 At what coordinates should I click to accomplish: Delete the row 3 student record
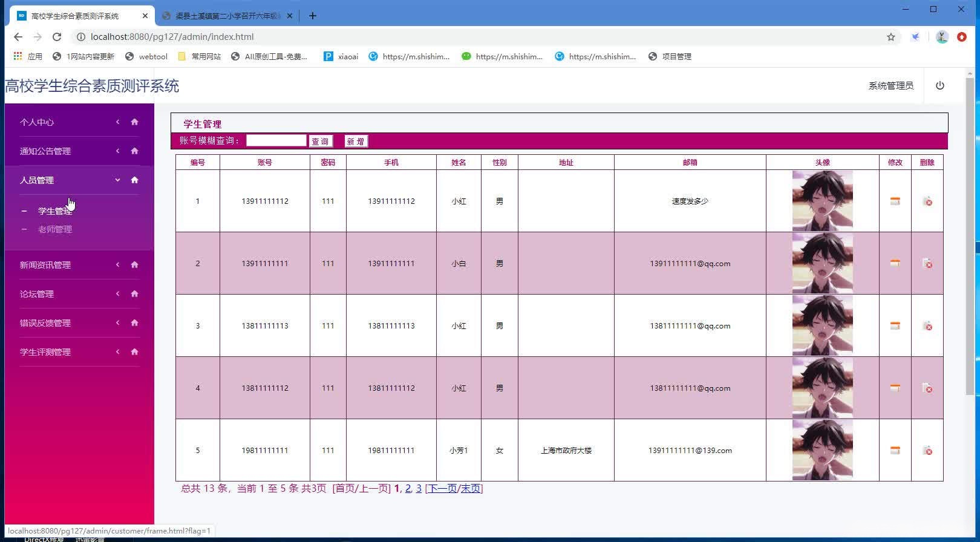[x=927, y=326]
